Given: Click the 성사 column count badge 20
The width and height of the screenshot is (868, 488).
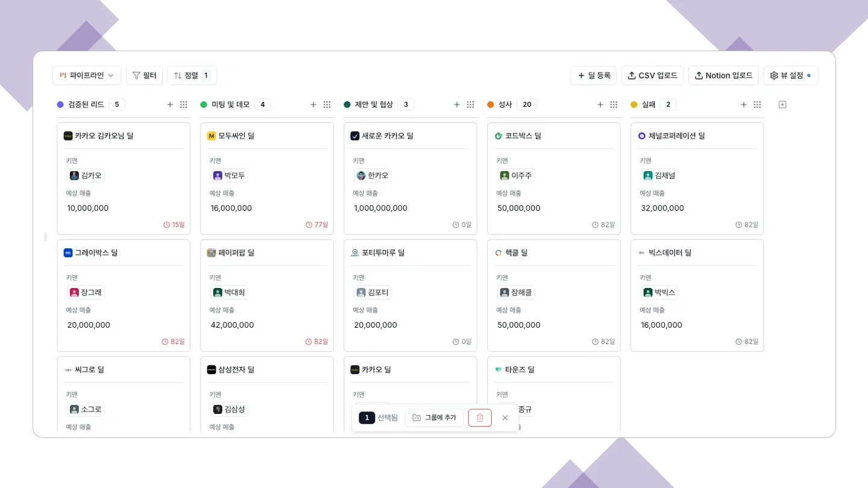Looking at the screenshot, I should point(527,104).
